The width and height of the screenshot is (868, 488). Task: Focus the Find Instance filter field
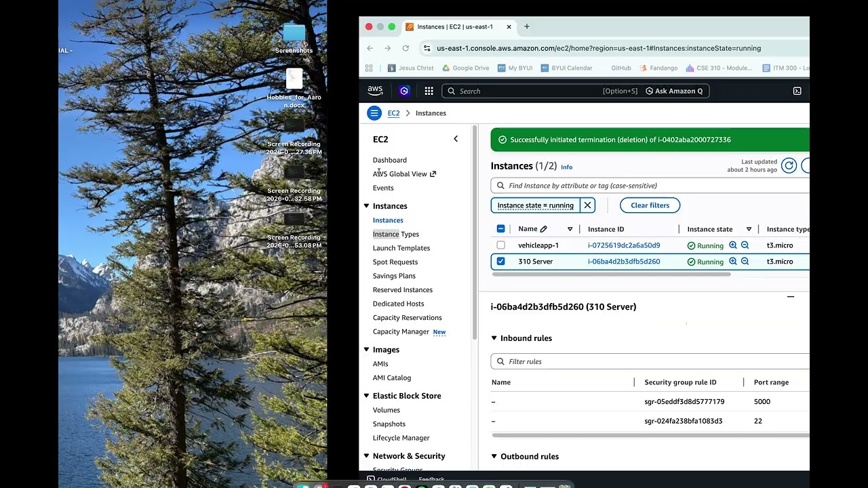click(650, 186)
